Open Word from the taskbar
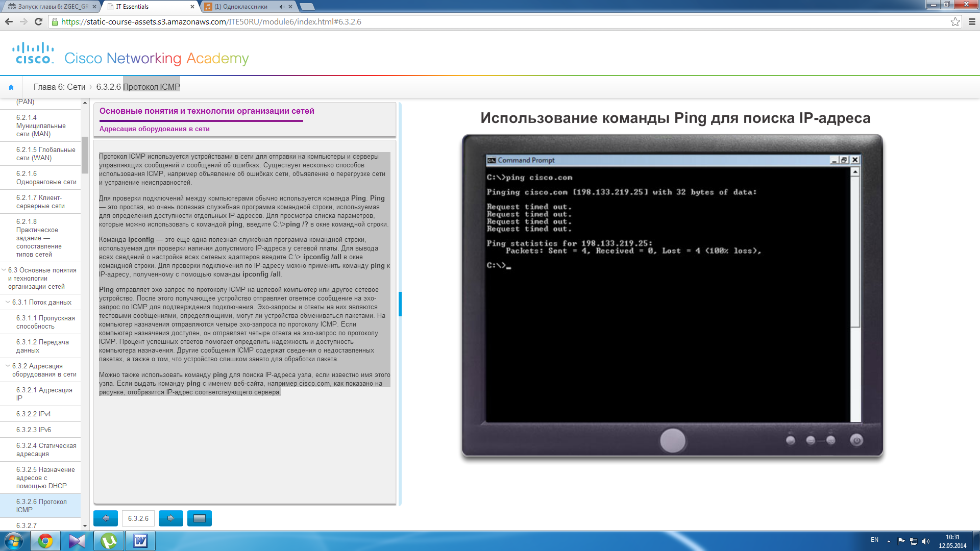This screenshot has width=980, height=551. coord(140,541)
